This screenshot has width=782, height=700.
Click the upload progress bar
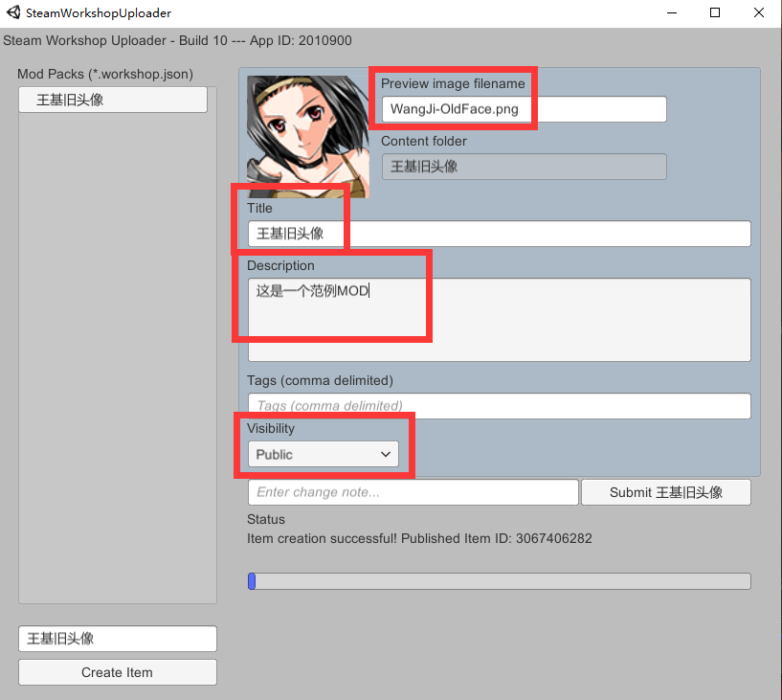point(500,581)
